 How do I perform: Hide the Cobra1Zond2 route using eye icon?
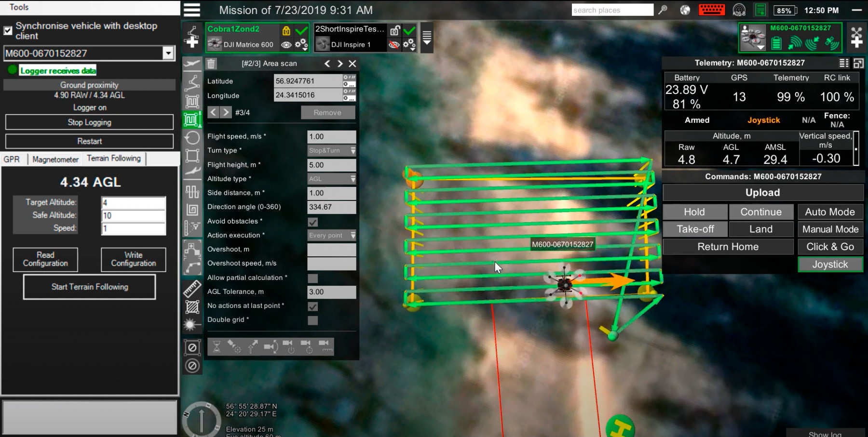tap(286, 45)
